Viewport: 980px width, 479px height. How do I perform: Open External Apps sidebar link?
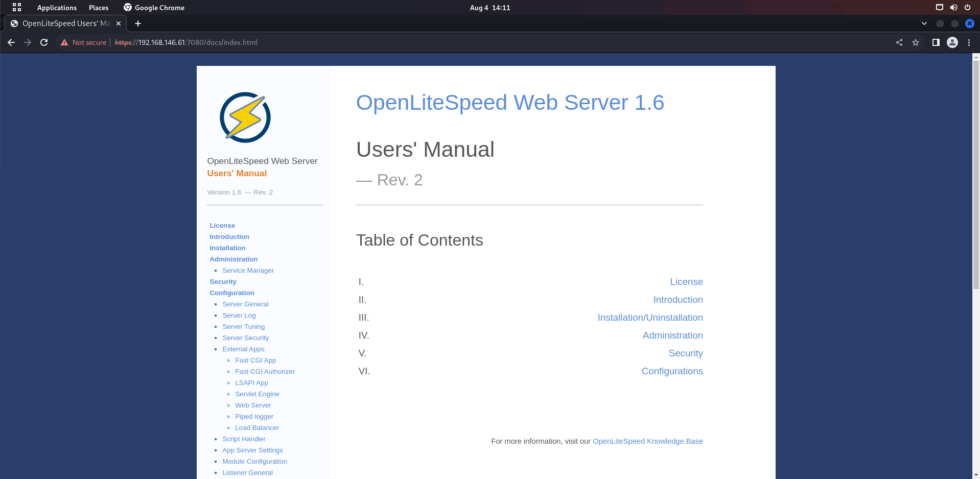243,349
